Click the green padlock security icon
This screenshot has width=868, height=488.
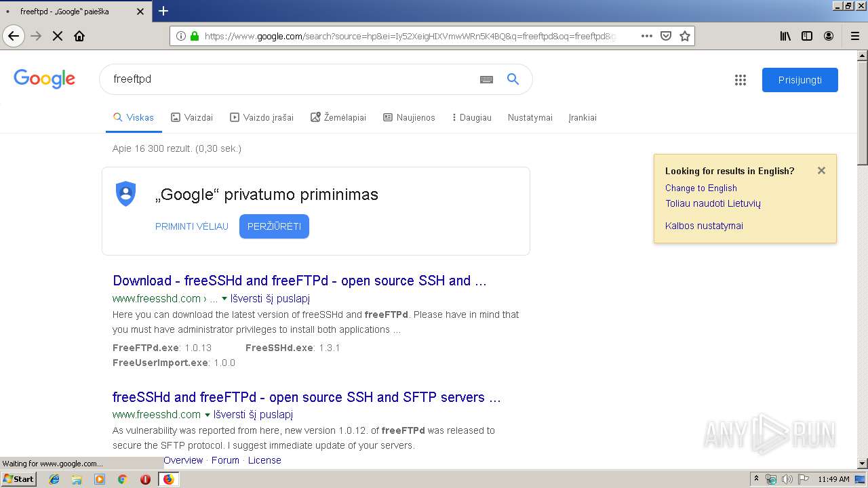coord(195,36)
